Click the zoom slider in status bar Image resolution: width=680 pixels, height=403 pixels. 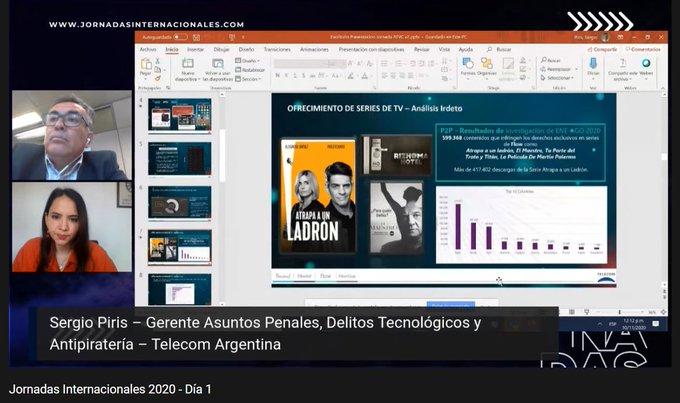coord(620,312)
